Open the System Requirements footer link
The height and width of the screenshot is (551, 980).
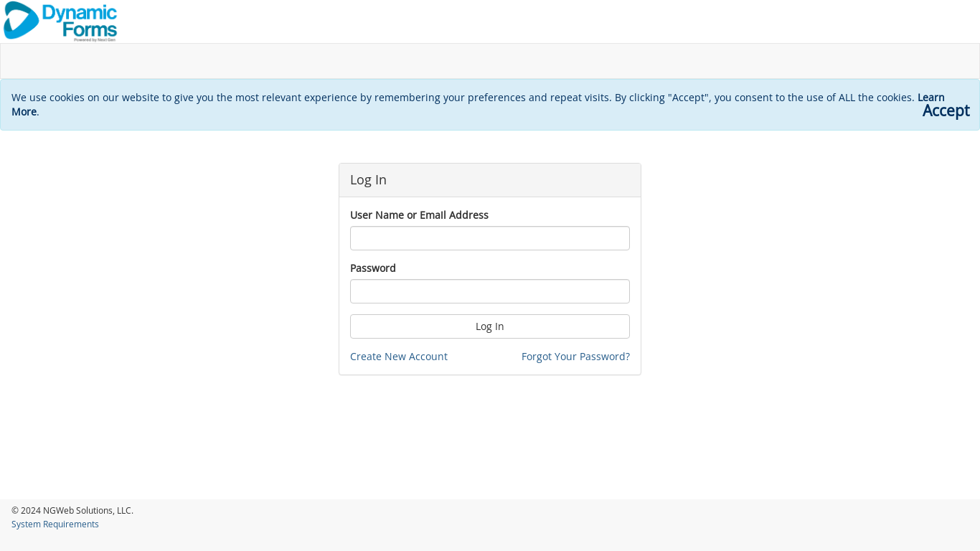pyautogui.click(x=55, y=524)
